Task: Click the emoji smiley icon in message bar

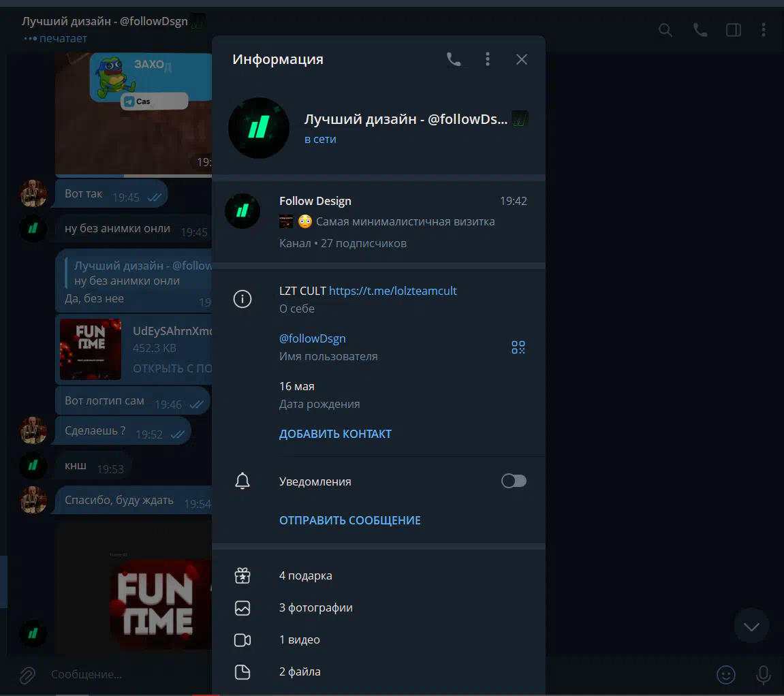Action: [x=726, y=674]
